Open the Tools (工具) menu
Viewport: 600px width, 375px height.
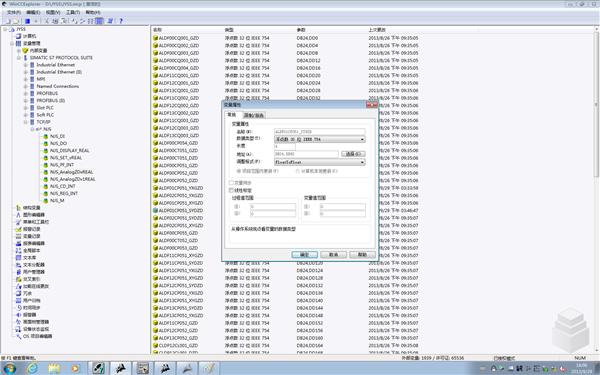point(73,12)
